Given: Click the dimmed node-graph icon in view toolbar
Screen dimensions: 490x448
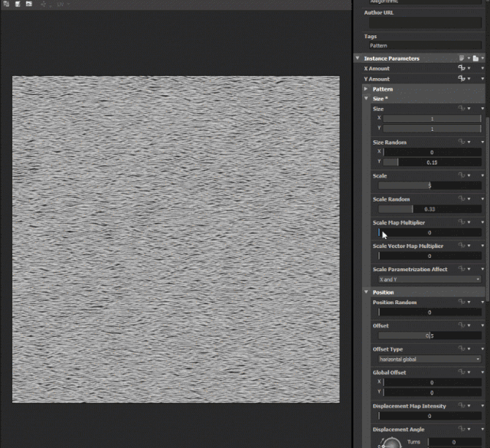Looking at the screenshot, I should pyautogui.click(x=44, y=4).
